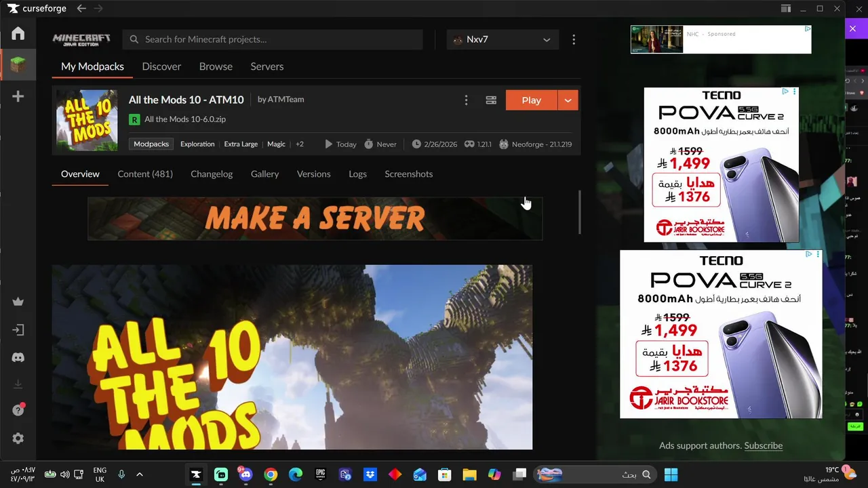This screenshot has width=868, height=488.
Task: Open the Screenshots tab
Action: (408, 174)
